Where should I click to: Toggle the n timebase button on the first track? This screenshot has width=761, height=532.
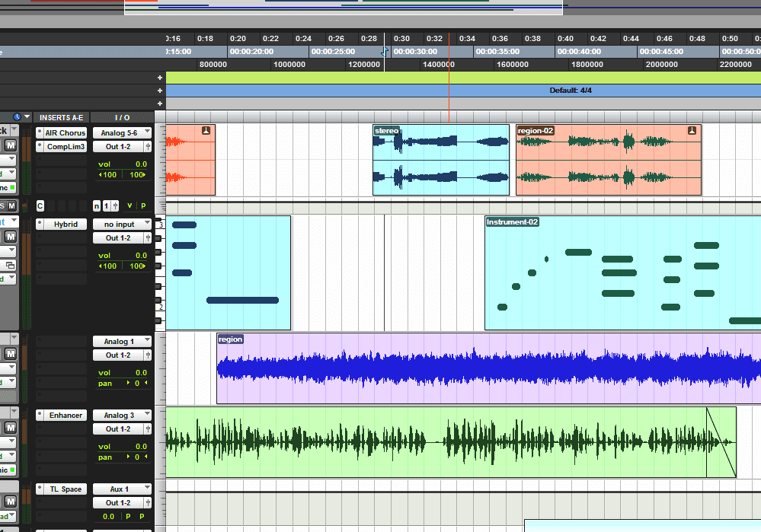click(97, 206)
